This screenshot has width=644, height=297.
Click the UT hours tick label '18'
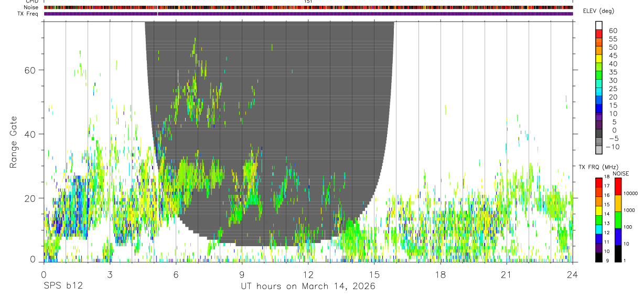tap(441, 274)
